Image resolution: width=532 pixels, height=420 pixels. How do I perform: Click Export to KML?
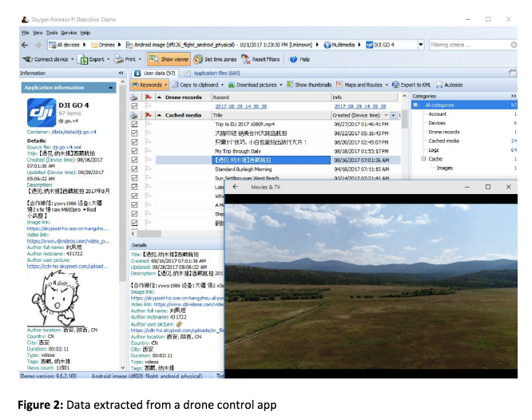411,85
